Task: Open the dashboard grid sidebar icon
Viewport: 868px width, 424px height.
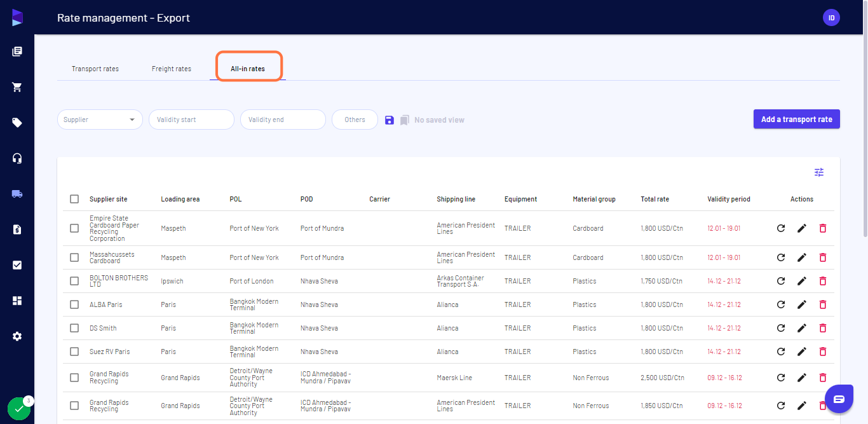Action: (x=17, y=301)
